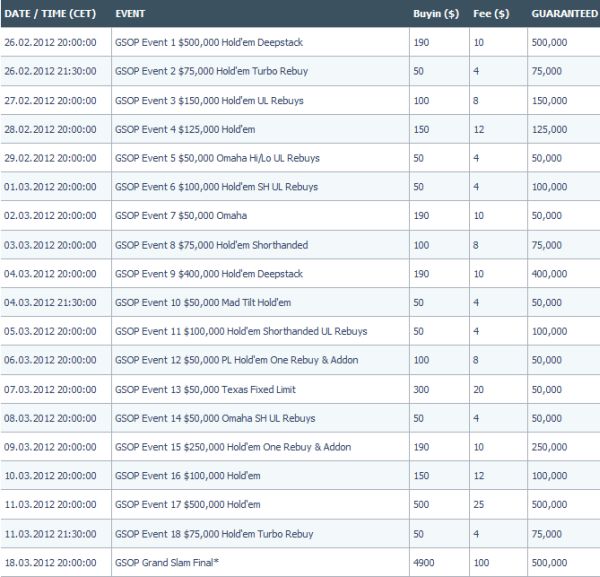Select GSOP Event 13 Texas Fixed Limit

click(x=205, y=390)
